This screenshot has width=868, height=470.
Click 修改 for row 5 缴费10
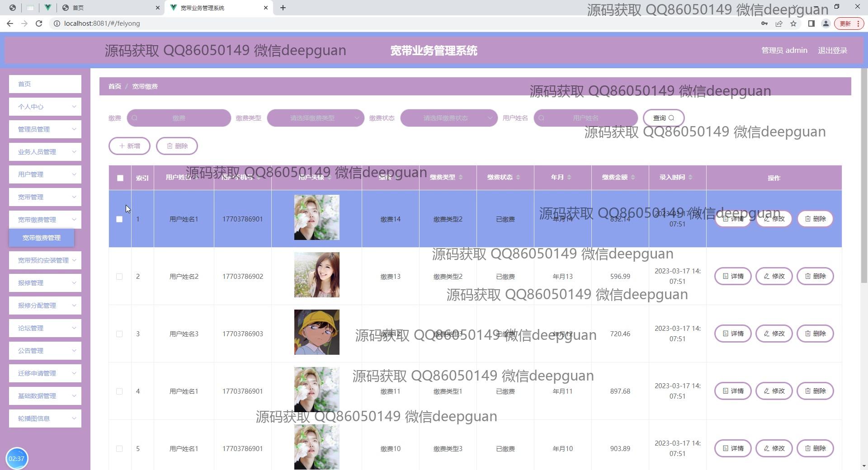[774, 448]
